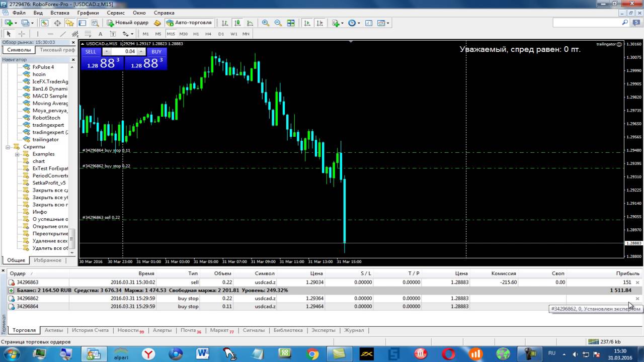This screenshot has height=362, width=644.
Task: Select the trendline tool
Action: click(x=63, y=34)
